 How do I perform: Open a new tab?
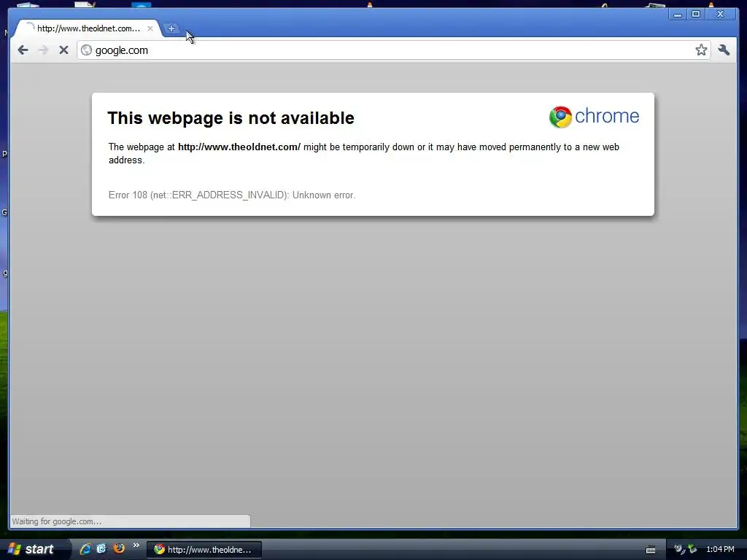click(171, 28)
